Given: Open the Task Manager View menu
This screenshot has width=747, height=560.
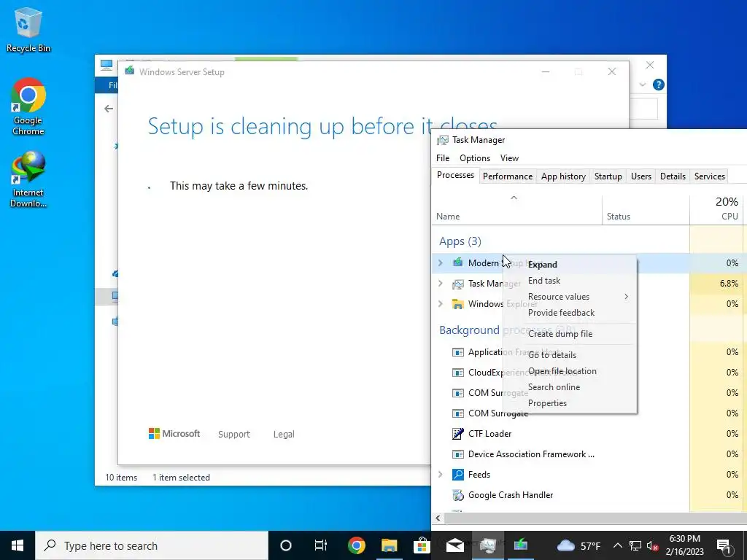Looking at the screenshot, I should pyautogui.click(x=509, y=158).
